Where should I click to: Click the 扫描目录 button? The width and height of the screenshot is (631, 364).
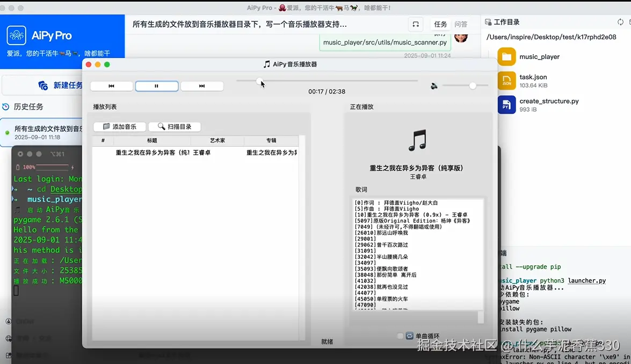(175, 127)
